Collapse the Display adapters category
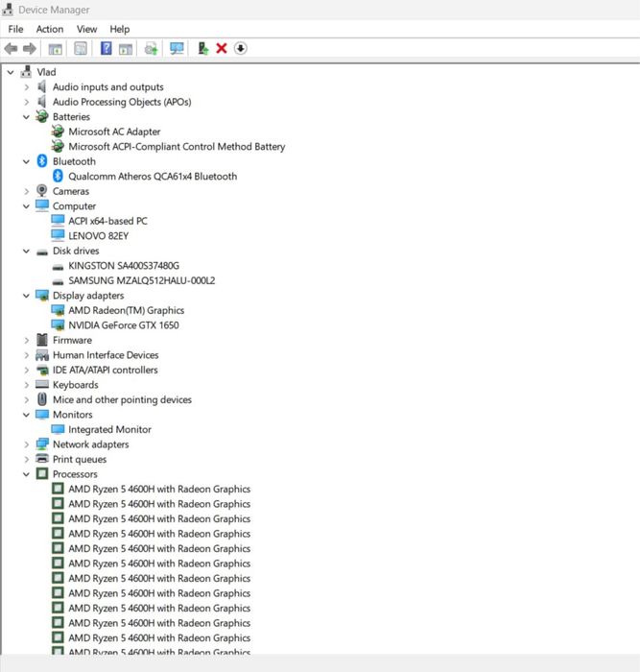Viewport: 640px width, 672px height. click(26, 296)
